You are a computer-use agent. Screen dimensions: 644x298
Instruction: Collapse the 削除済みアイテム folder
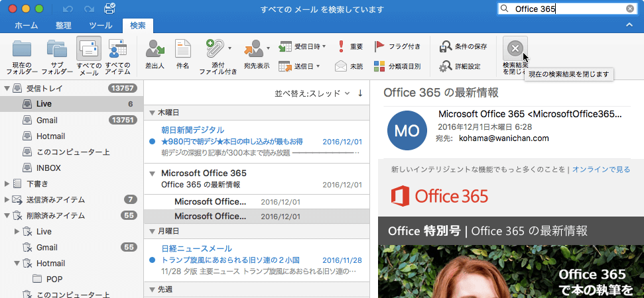[x=7, y=215]
